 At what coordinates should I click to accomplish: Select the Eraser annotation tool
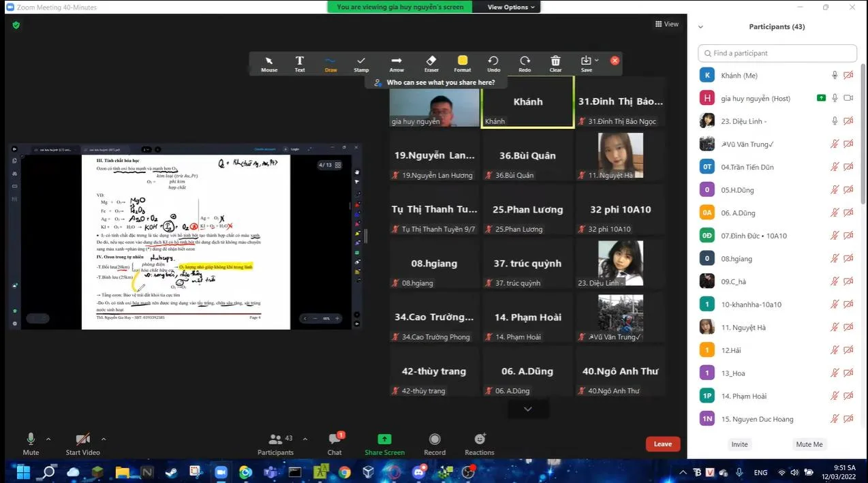tap(431, 63)
